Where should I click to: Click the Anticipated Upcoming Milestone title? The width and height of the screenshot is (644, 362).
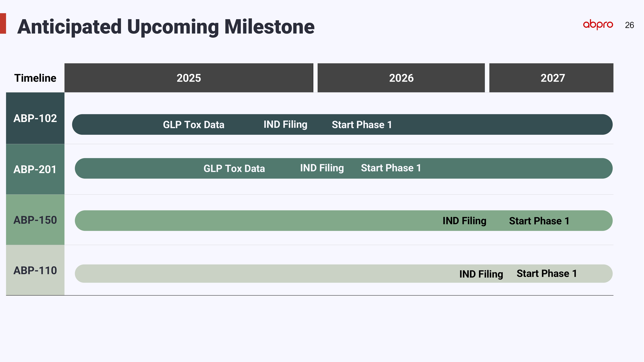pyautogui.click(x=166, y=27)
